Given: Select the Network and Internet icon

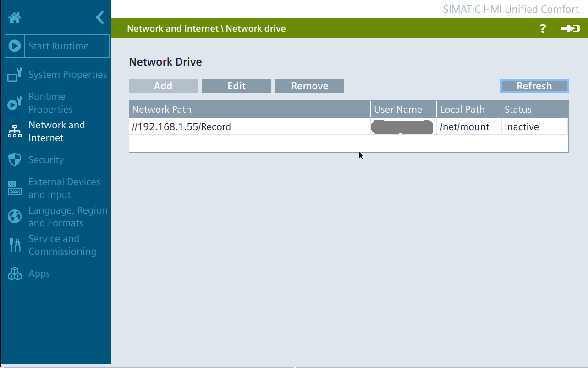Looking at the screenshot, I should (15, 132).
